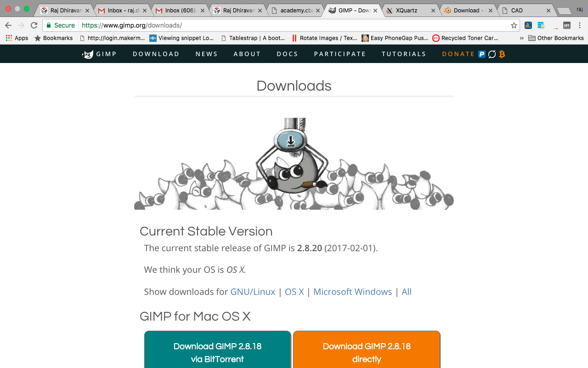
Task: Open the Apps shortcut in bookmarks bar
Action: [x=17, y=38]
